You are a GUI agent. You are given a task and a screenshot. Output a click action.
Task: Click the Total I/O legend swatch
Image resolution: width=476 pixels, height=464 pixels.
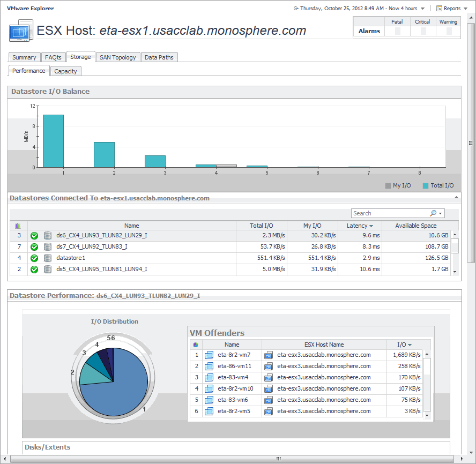coord(426,185)
